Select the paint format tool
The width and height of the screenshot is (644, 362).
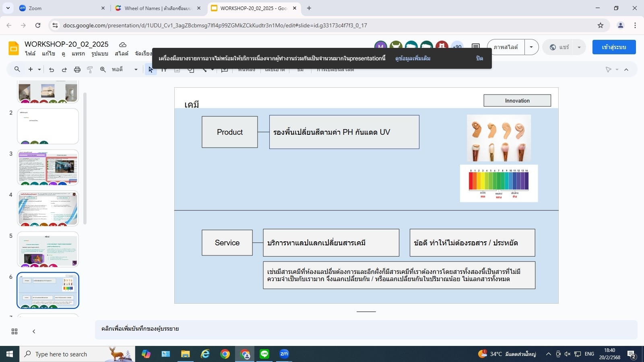click(x=90, y=70)
